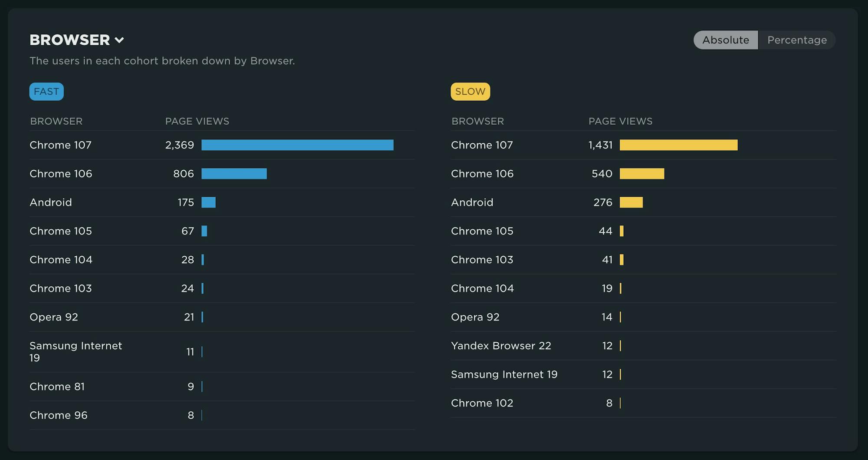The width and height of the screenshot is (868, 460).
Task: Click the SLOW cohort badge
Action: pos(470,91)
